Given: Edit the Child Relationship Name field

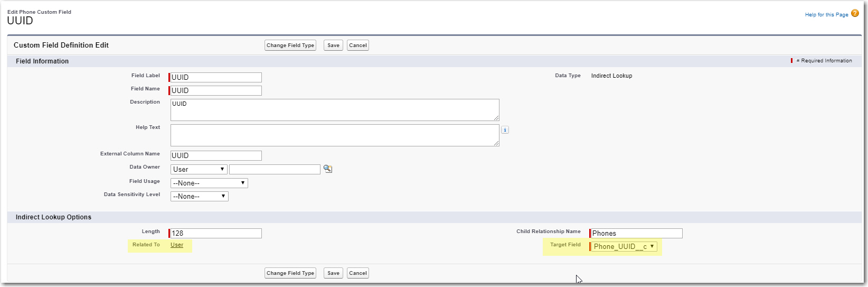Looking at the screenshot, I should 636,233.
